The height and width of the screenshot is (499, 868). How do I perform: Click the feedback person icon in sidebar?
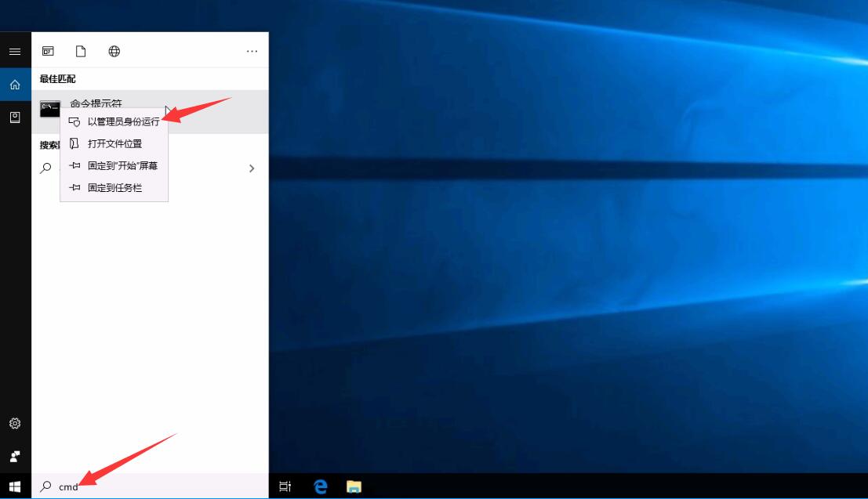pos(15,457)
